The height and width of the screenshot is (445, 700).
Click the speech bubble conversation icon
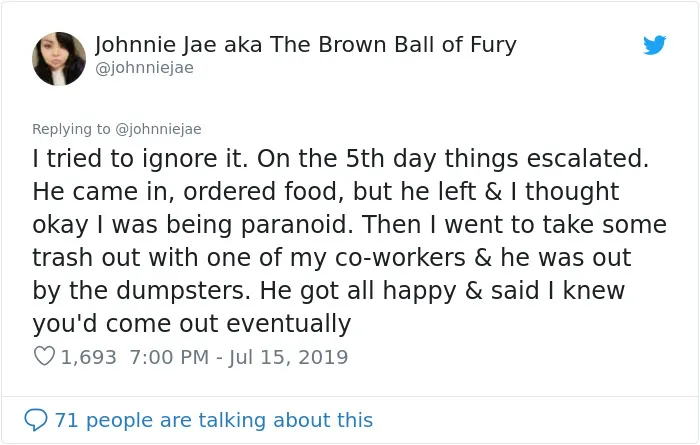[36, 420]
